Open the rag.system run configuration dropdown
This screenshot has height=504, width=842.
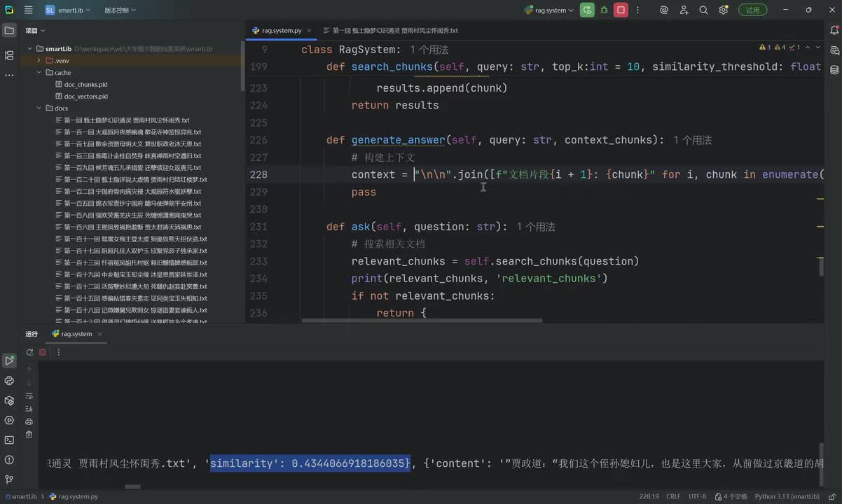coord(548,10)
